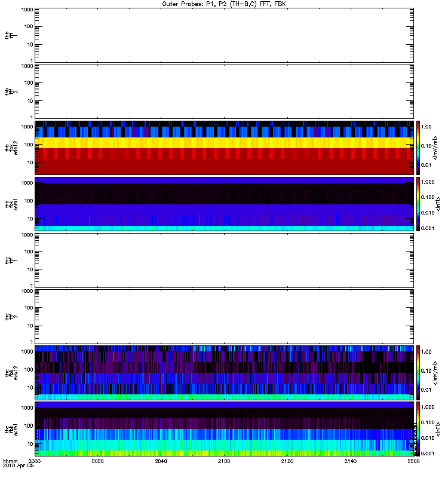Viewport: 448px width, 478px height.
Task: Click the "2010 Apr 05" date label
Action: [18, 465]
